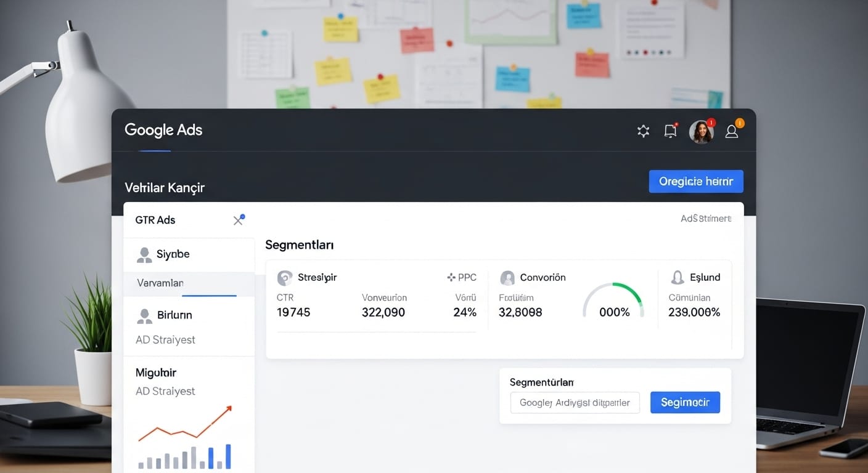Screen dimensions: 868x473
Task: Click the user profile photo avatar
Action: [x=701, y=132]
